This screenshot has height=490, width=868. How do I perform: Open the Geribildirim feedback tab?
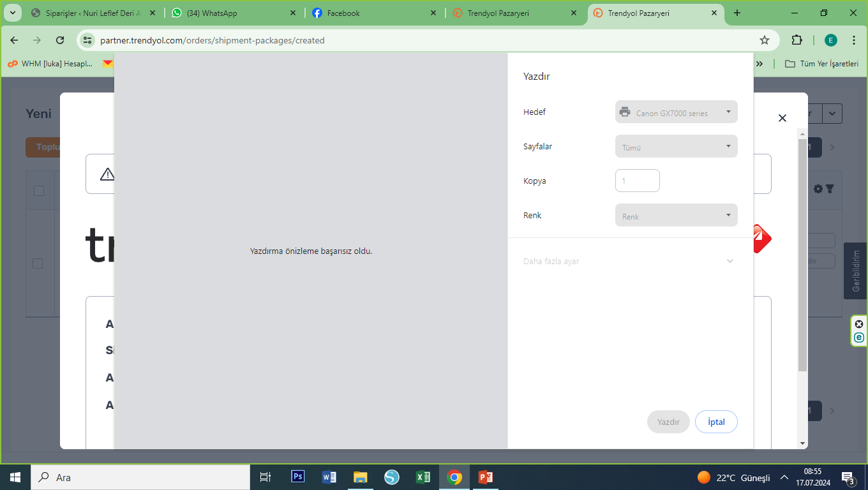point(856,271)
